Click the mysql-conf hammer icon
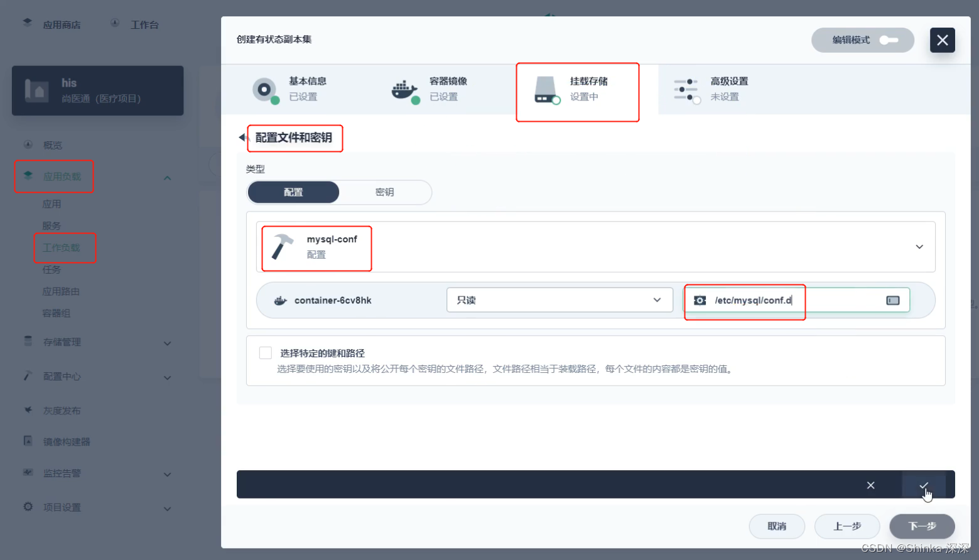The width and height of the screenshot is (979, 560). tap(283, 247)
